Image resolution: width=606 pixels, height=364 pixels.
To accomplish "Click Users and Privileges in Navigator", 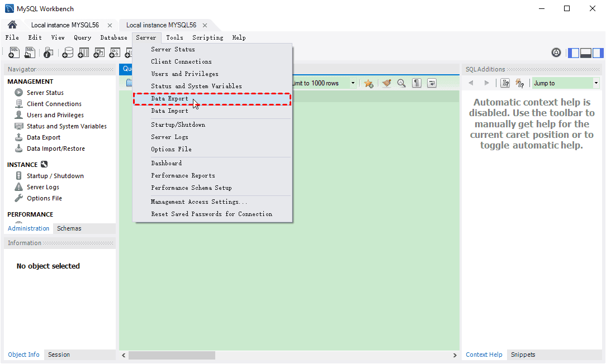I will point(55,115).
